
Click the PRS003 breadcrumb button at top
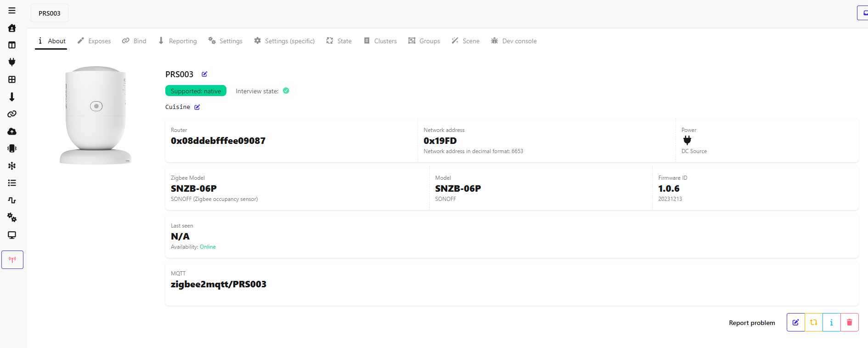pos(50,13)
